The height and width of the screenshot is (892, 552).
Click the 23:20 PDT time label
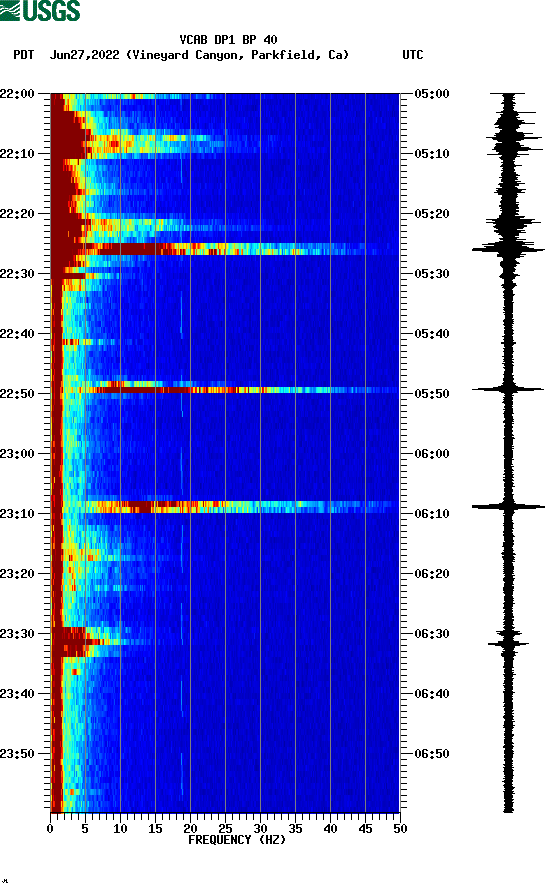(17, 574)
